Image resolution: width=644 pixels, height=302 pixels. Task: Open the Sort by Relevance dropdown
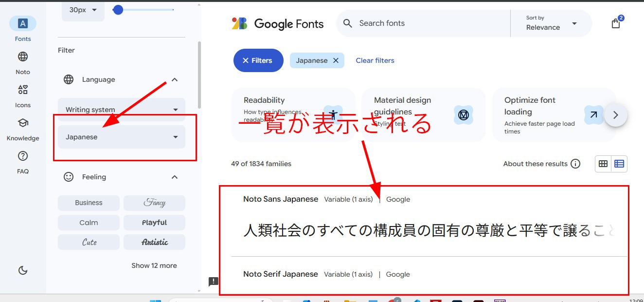coord(551,23)
